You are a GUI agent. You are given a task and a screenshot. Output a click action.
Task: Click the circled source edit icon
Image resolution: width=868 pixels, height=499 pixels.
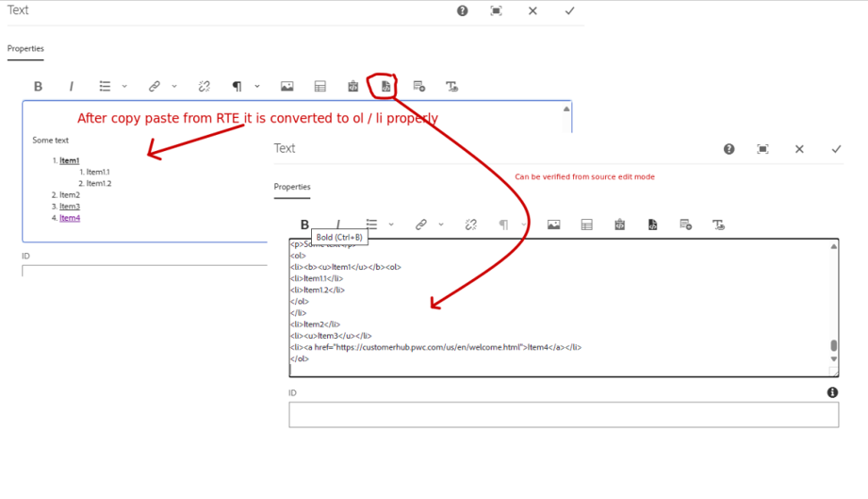[385, 86]
